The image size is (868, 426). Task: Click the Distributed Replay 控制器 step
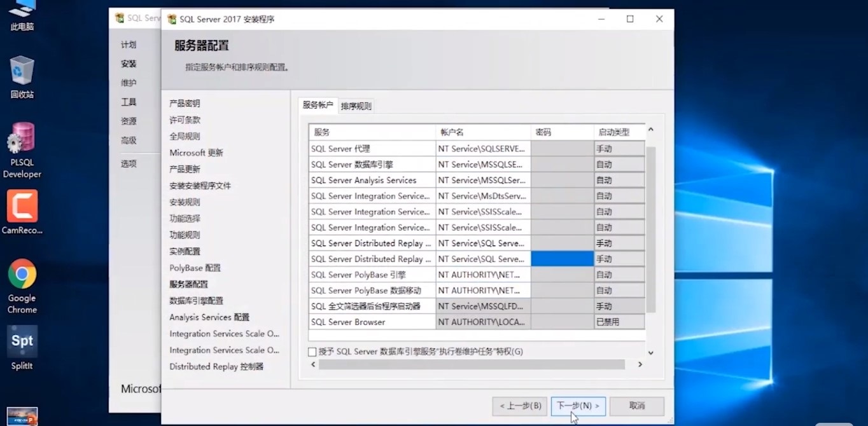tap(216, 366)
